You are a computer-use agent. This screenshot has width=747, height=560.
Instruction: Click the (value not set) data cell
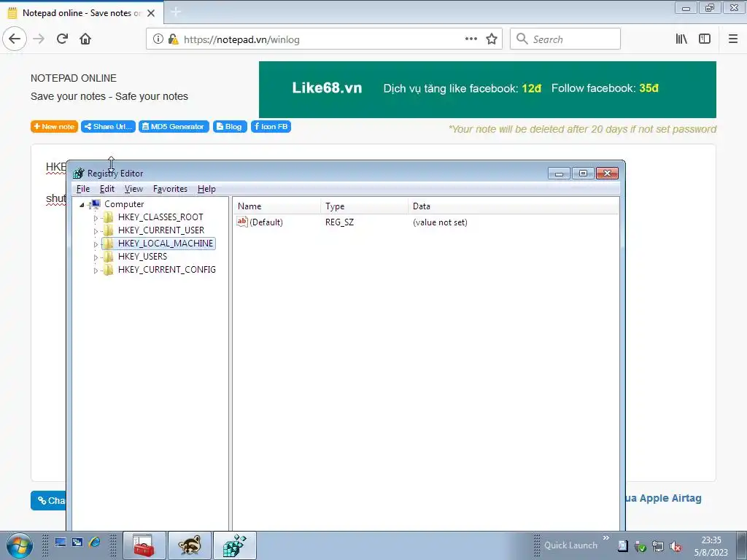(x=440, y=222)
